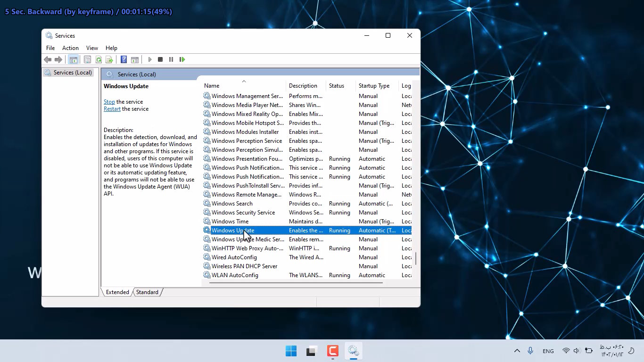Image resolution: width=644 pixels, height=362 pixels.
Task: Select the Windows Perception Simulation row
Action: point(307,150)
